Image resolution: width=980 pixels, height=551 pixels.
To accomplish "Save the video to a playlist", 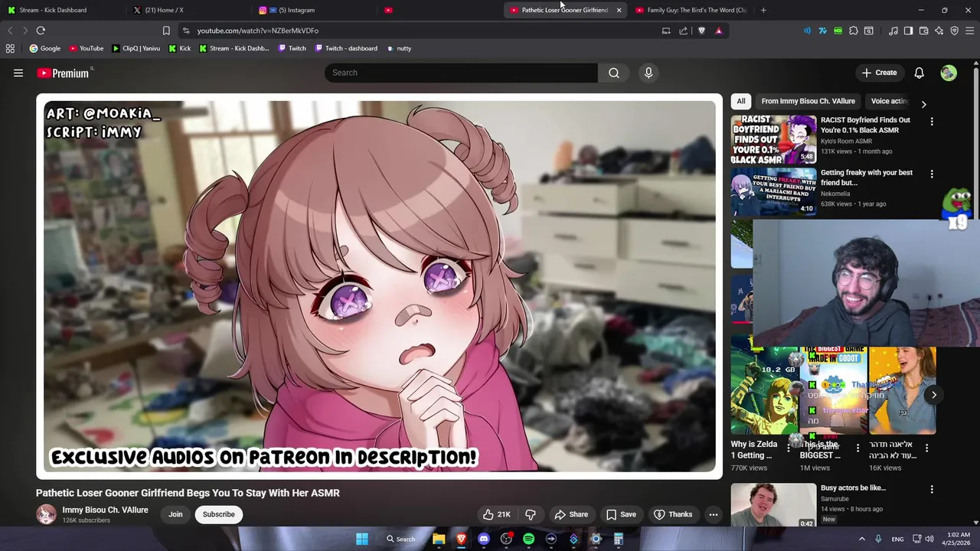I will click(621, 514).
